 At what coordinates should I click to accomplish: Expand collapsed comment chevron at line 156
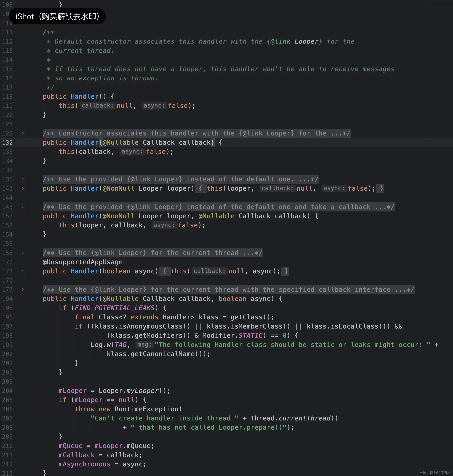[x=22, y=253]
